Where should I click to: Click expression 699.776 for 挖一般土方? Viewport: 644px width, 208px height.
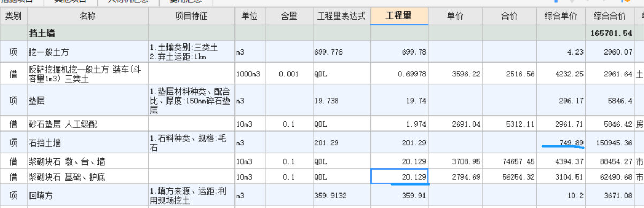328,52
